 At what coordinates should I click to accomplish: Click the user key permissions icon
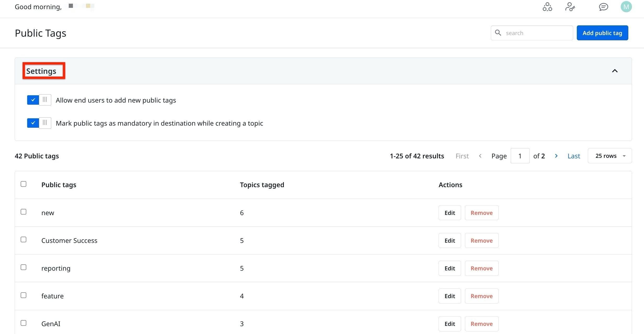click(x=570, y=7)
